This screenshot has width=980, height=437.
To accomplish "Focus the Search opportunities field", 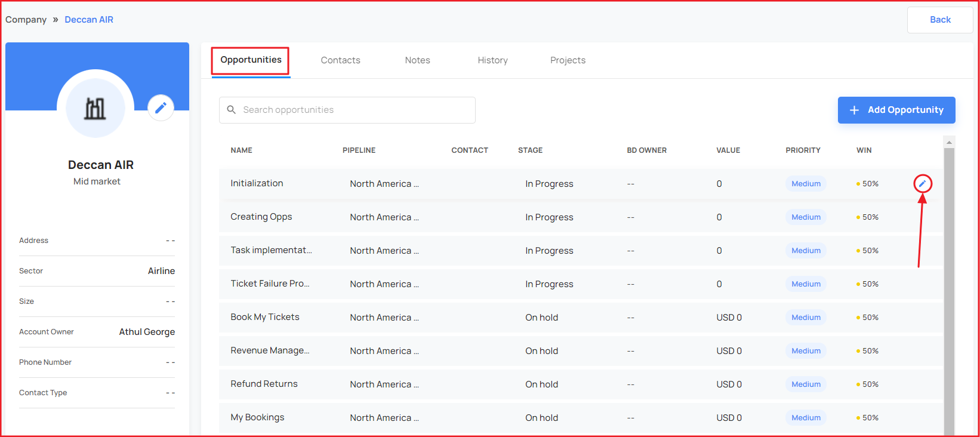I will (x=347, y=110).
